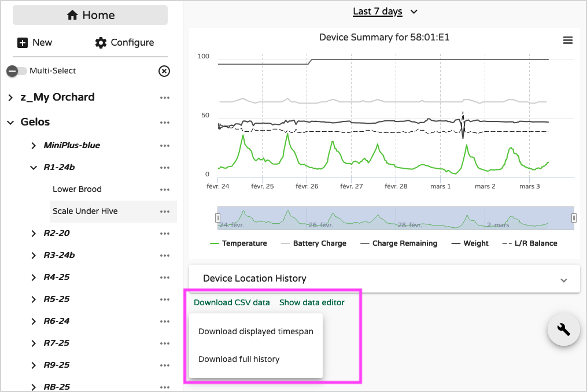
Task: Open the Last 7 days dropdown
Action: (x=385, y=12)
